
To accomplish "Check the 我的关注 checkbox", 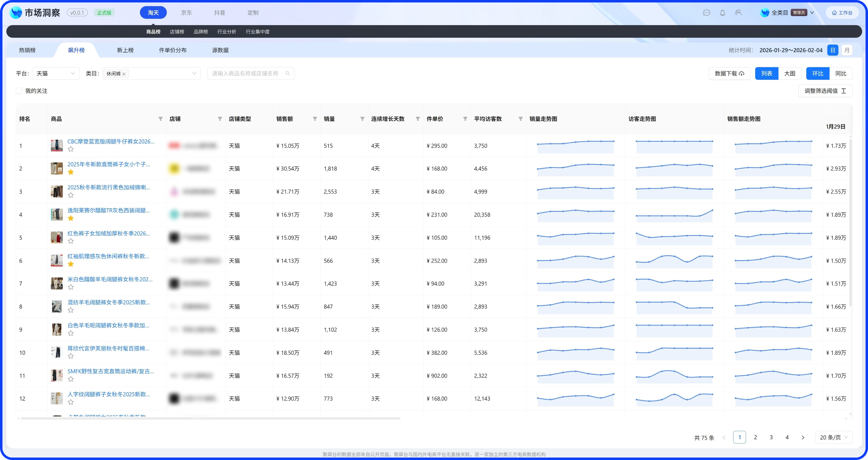I will click(x=19, y=91).
